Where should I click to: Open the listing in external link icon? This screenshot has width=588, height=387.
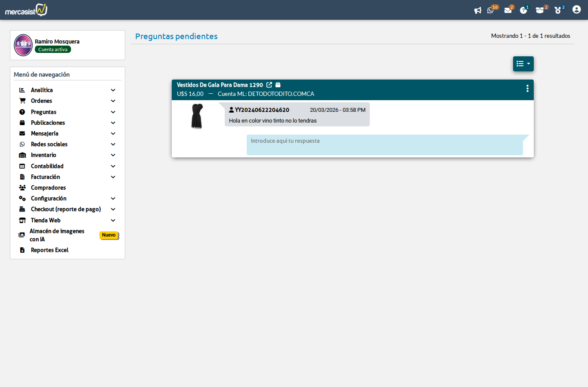pyautogui.click(x=269, y=85)
